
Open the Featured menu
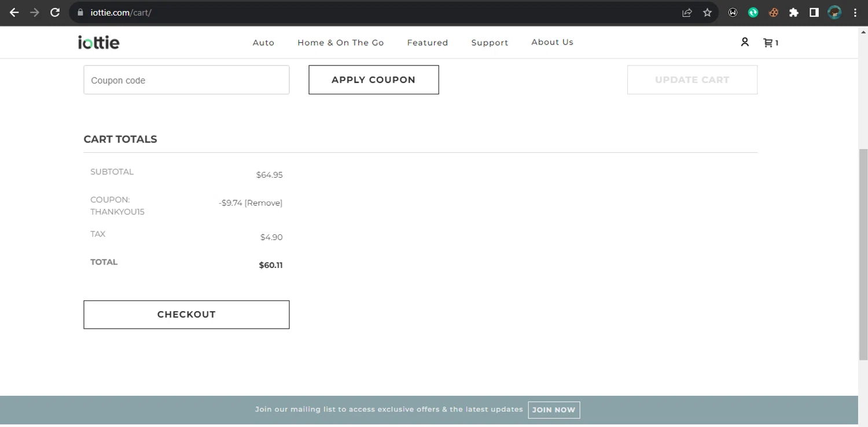(x=428, y=43)
